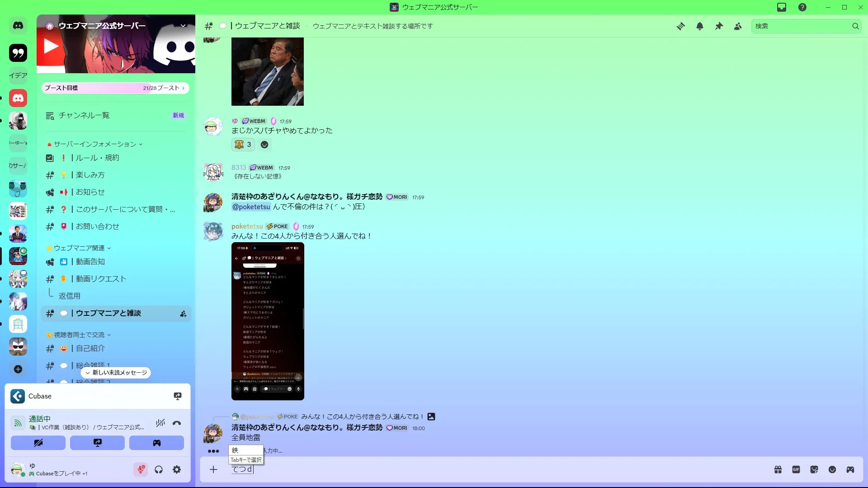Open the ルール・規約 channel
This screenshot has height=488, width=868.
(x=97, y=158)
